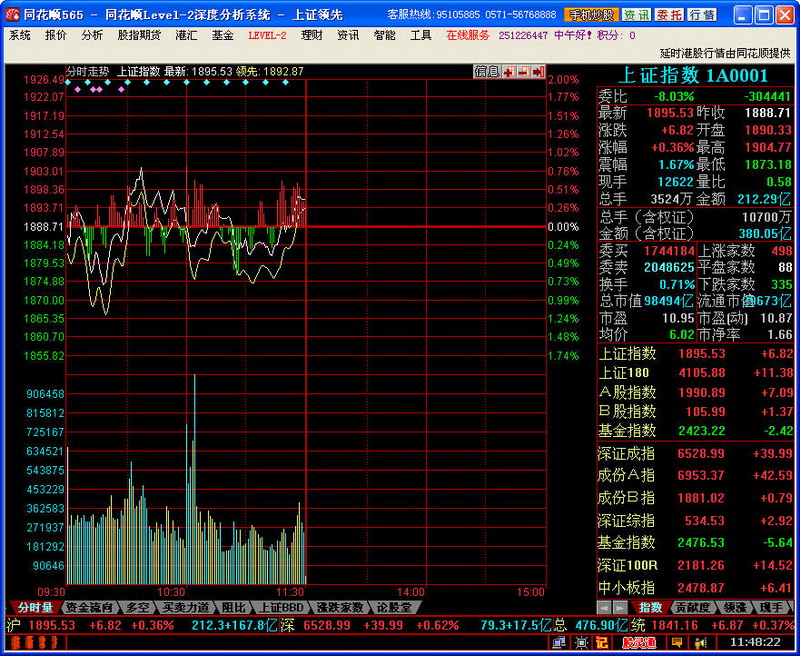Open the 报价 menu

point(56,35)
